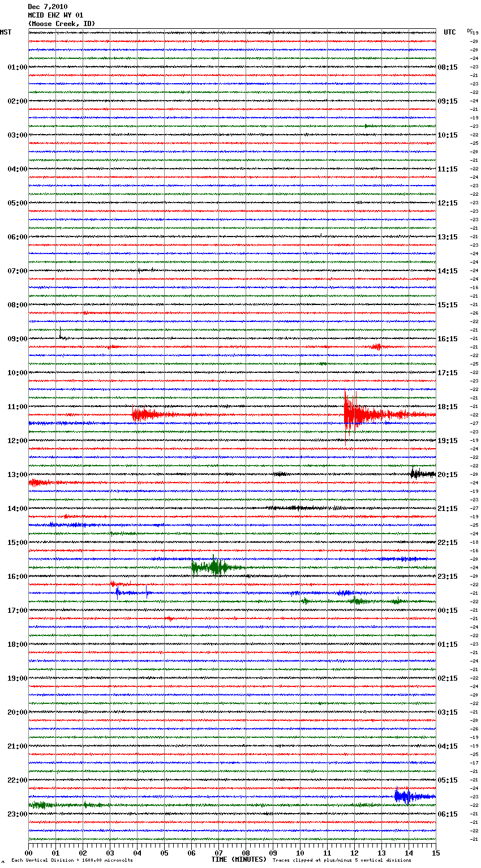Click the 08:15 UTC time label
This screenshot has width=481, height=868.
pos(448,67)
